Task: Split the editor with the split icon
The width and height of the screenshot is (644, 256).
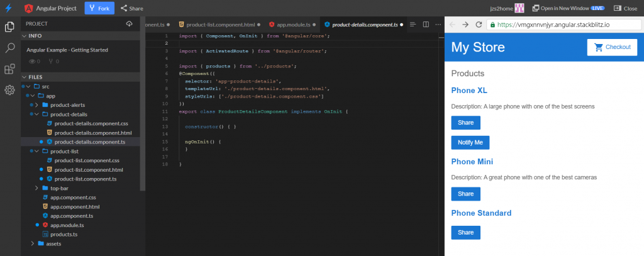Action: [426, 25]
